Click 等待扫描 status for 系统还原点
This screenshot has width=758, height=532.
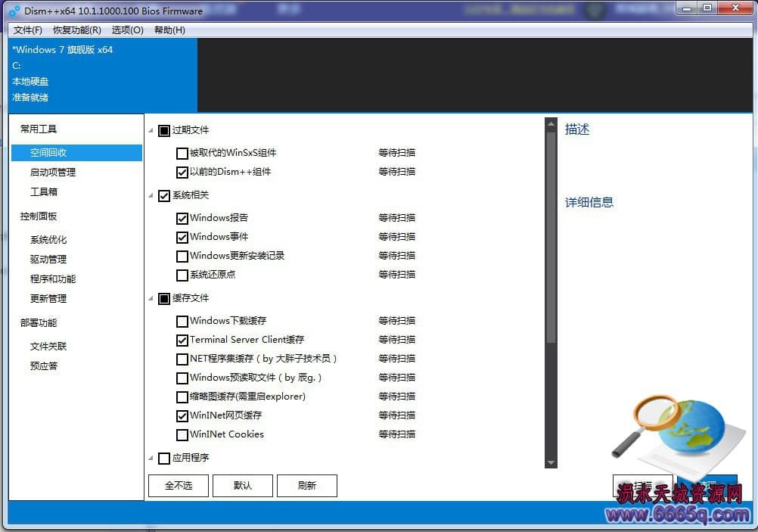pyautogui.click(x=397, y=275)
